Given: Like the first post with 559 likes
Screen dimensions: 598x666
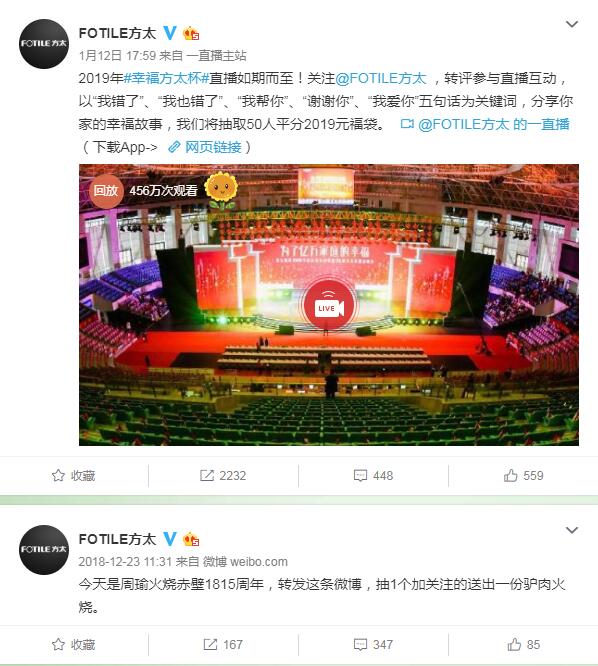Looking at the screenshot, I should [523, 475].
